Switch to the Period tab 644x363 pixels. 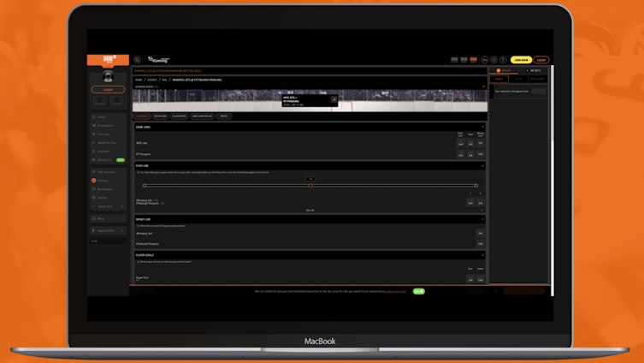click(224, 116)
